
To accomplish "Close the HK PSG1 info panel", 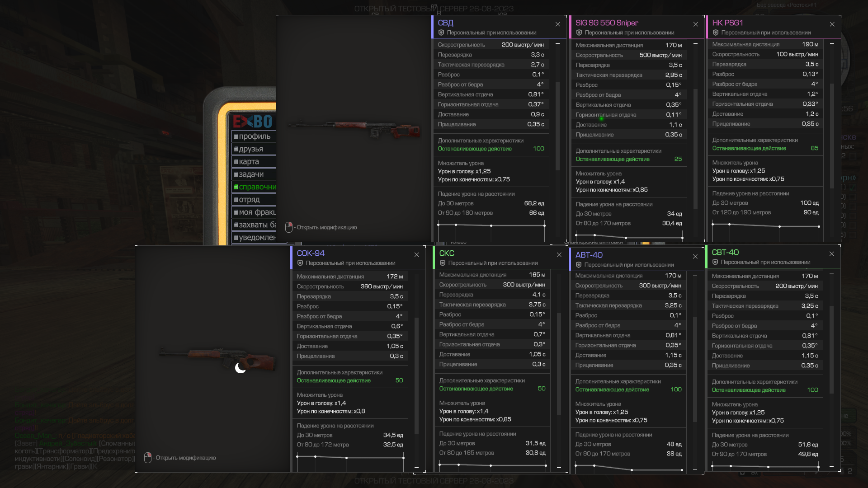I will point(832,24).
